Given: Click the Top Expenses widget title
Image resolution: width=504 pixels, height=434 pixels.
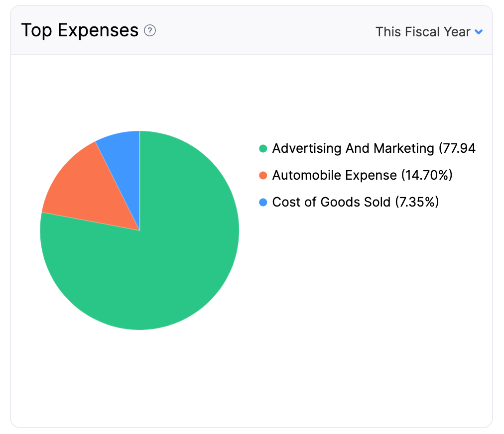Looking at the screenshot, I should click(80, 31).
